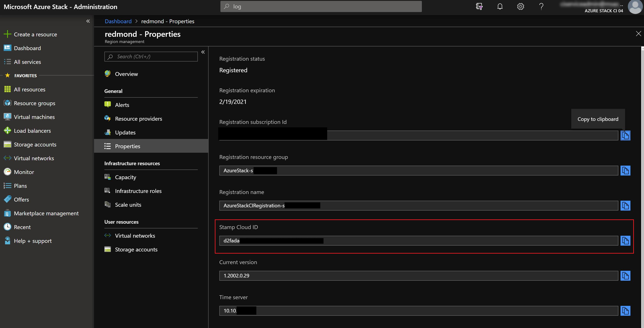Click the Virtual networks user icon
The height and width of the screenshot is (328, 644).
coord(108,235)
